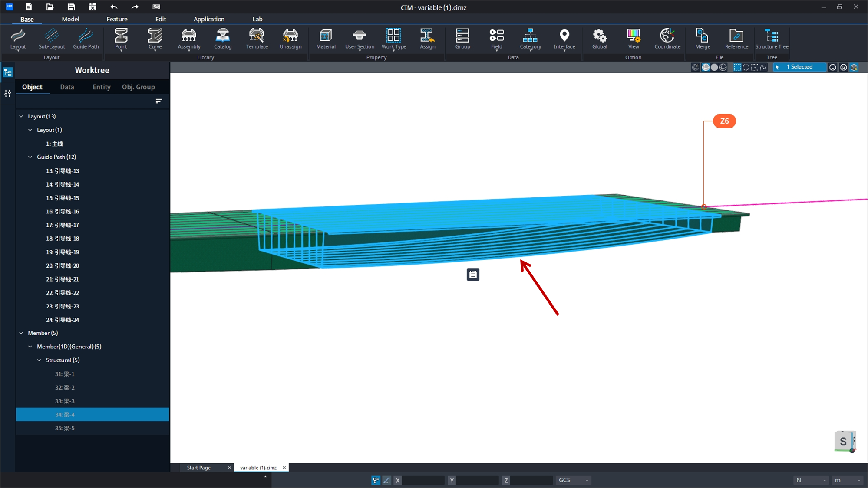Screen dimensions: 868x488
Task: Toggle point snap in status bar
Action: click(x=376, y=480)
